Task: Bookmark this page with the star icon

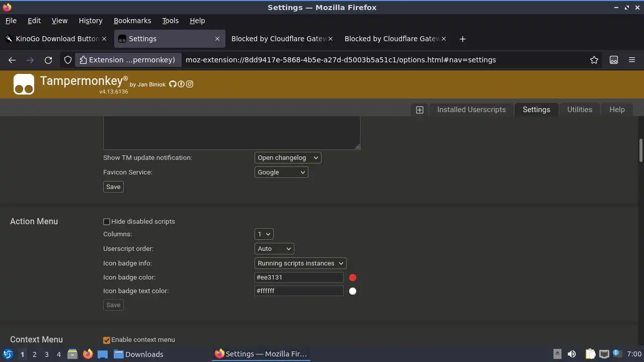Action: pos(594,60)
